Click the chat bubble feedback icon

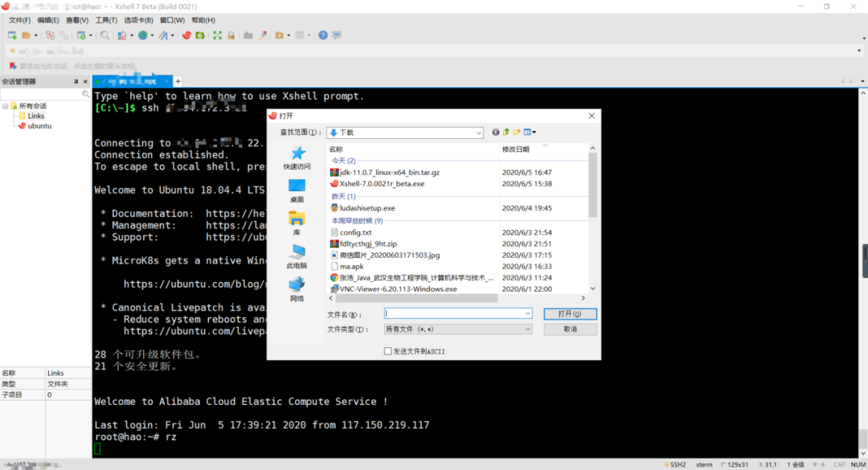tap(337, 35)
